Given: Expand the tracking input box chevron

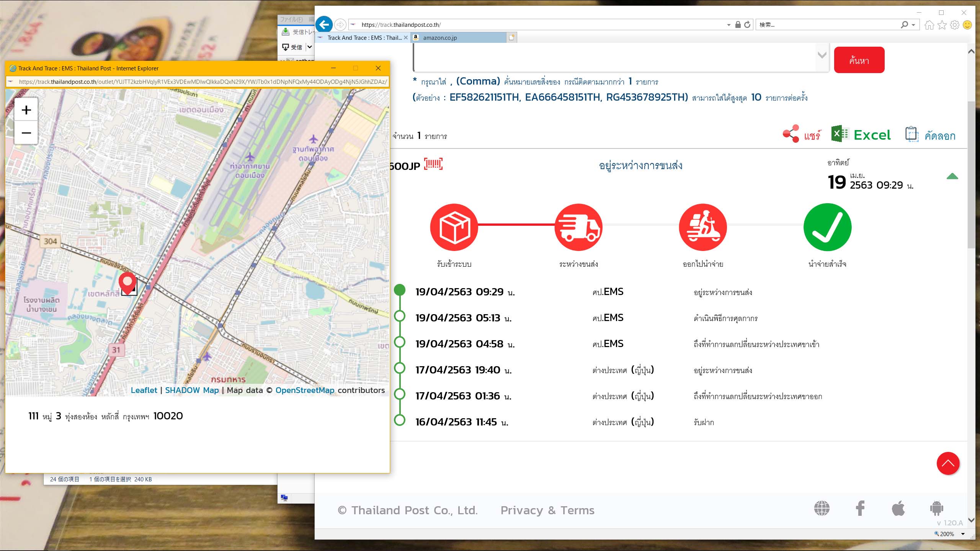Looking at the screenshot, I should 822,55.
